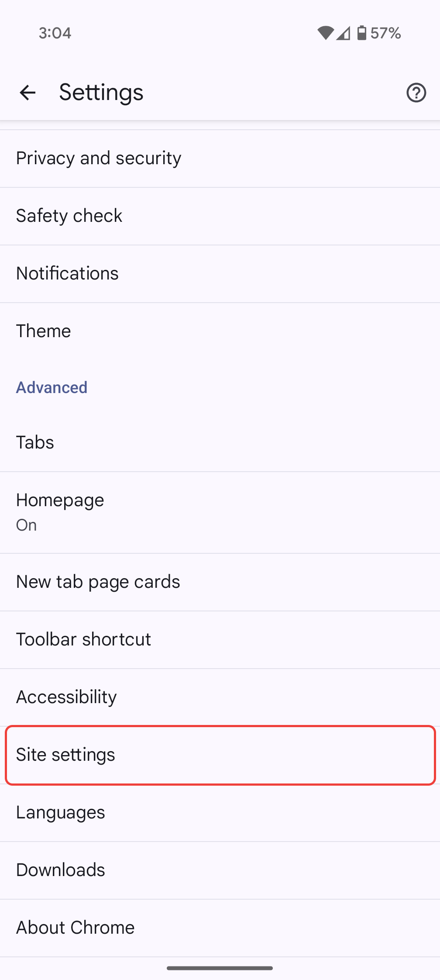This screenshot has height=980, width=440.
Task: Tap the Advanced section header
Action: tap(52, 387)
